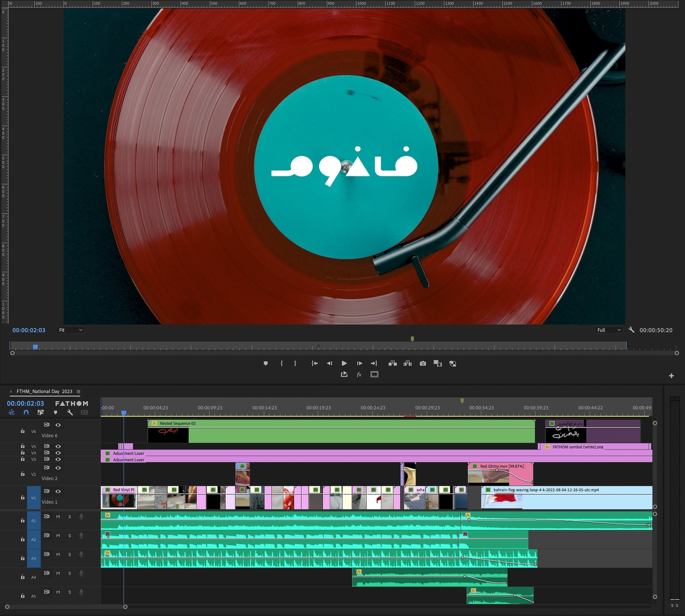Enable voice-over record on A1
685x616 pixels.
pyautogui.click(x=81, y=517)
